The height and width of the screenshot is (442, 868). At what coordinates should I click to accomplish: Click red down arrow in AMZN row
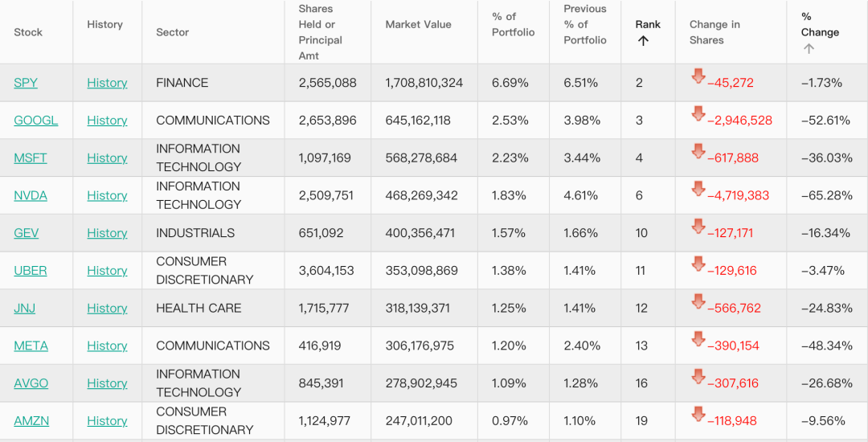pos(698,414)
